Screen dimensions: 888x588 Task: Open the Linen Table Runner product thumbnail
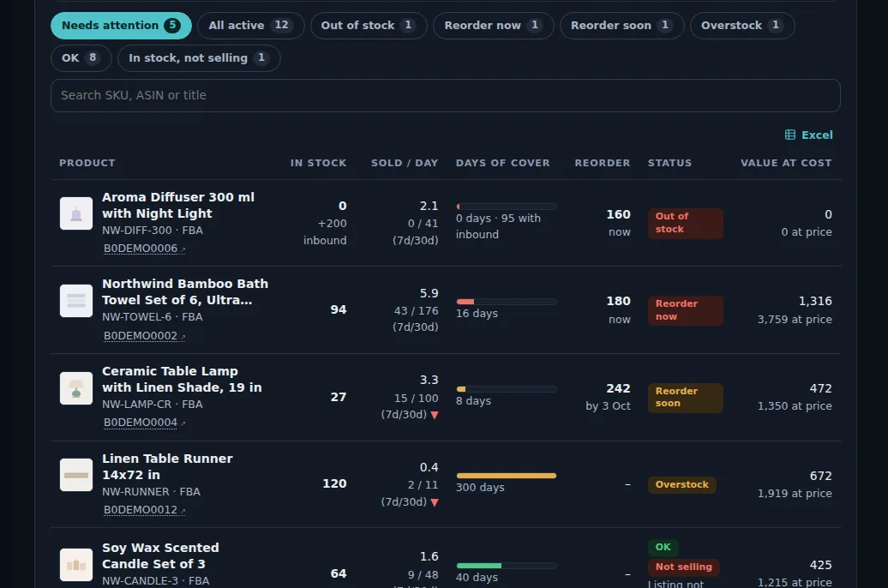(76, 475)
